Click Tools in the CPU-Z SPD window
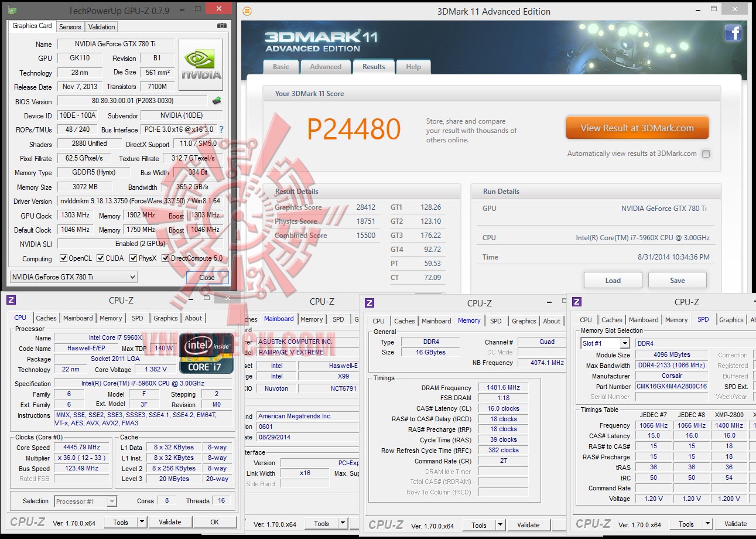Viewport: 756px width, 539px height. 686,524
